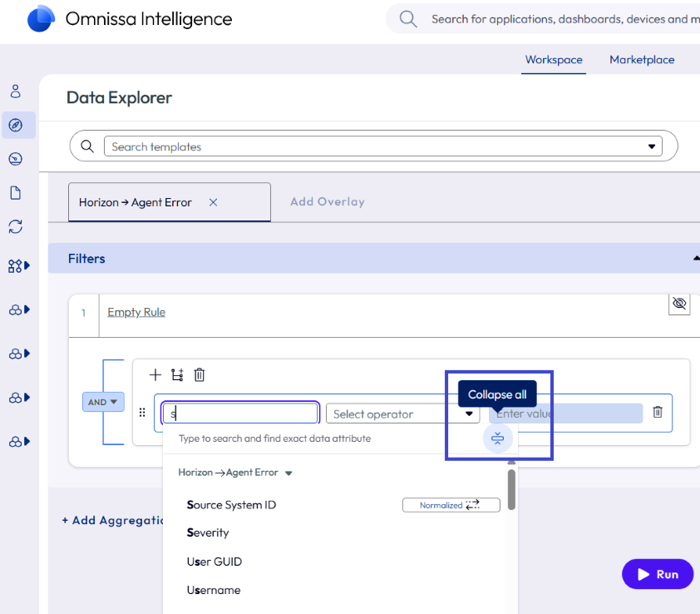Screen dimensions: 700x614
Task: Toggle the hide rule eye icon
Action: [679, 304]
